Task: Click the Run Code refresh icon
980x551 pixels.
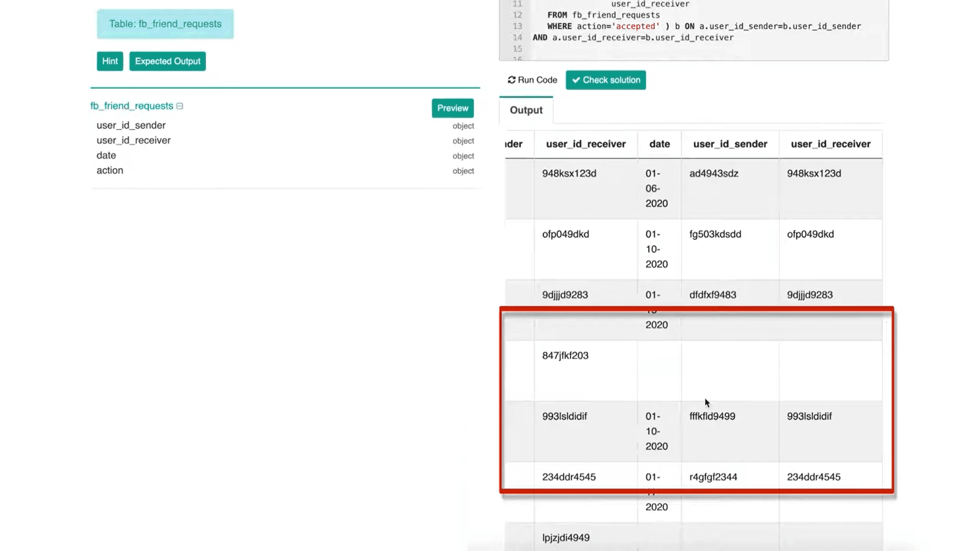Action: 511,80
